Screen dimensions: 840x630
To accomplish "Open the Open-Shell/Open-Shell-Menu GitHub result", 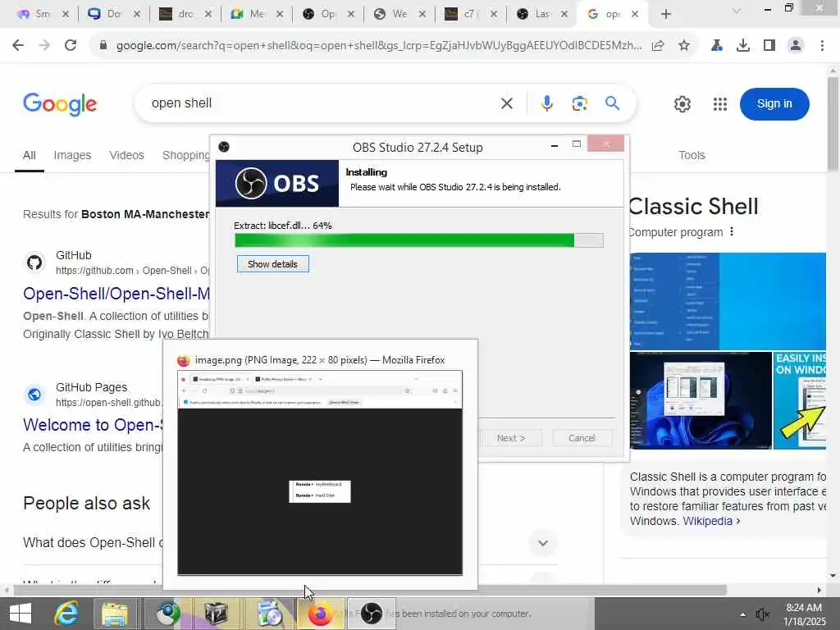I will pyautogui.click(x=116, y=294).
